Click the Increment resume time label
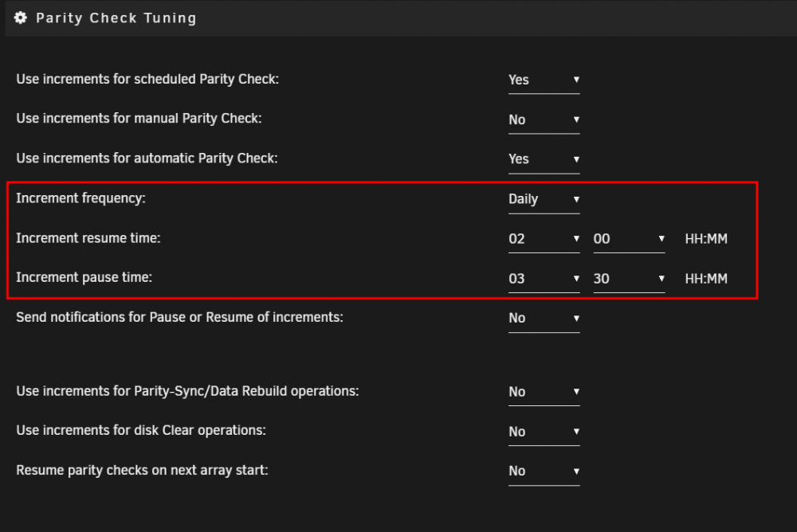 click(x=88, y=238)
